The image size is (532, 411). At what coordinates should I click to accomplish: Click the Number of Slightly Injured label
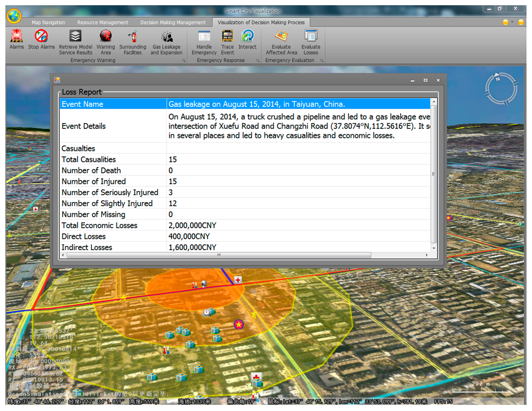107,203
